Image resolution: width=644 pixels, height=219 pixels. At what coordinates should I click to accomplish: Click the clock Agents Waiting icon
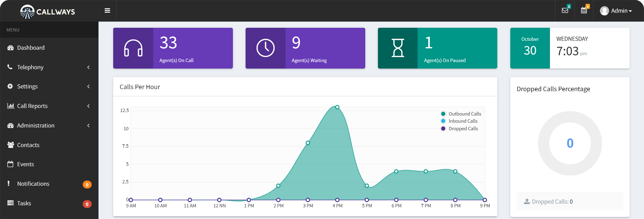tap(265, 48)
